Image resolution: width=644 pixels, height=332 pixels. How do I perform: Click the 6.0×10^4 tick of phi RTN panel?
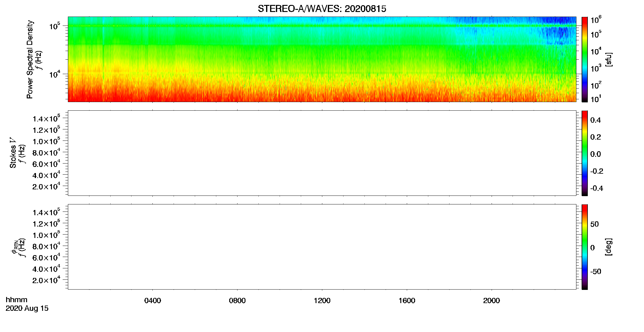point(46,257)
